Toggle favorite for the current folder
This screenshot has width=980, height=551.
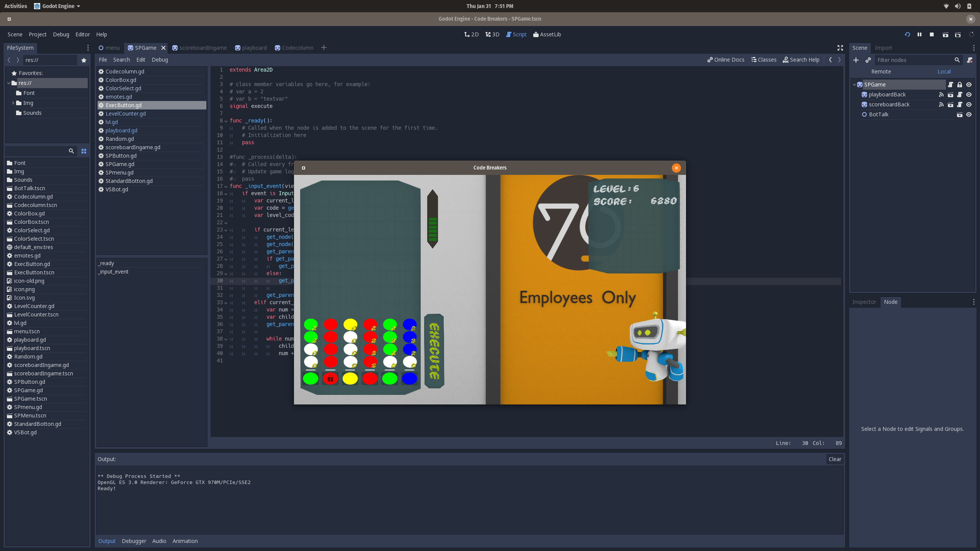point(84,60)
